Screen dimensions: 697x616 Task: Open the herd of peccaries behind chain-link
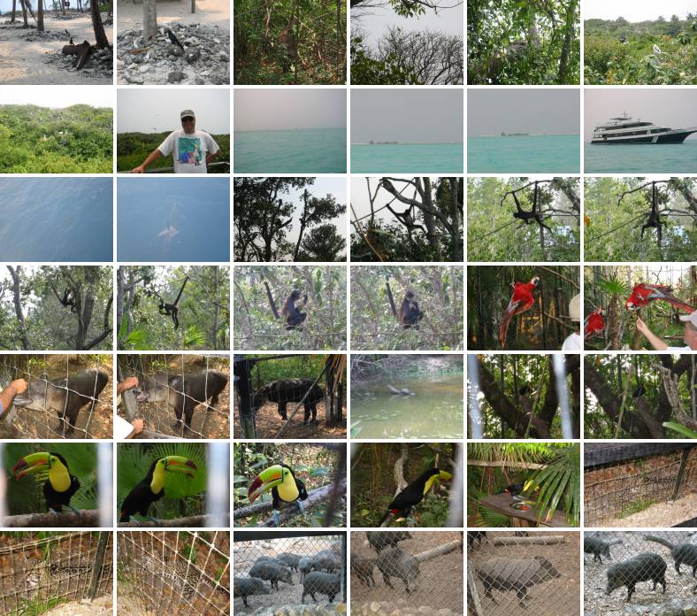click(x=290, y=574)
